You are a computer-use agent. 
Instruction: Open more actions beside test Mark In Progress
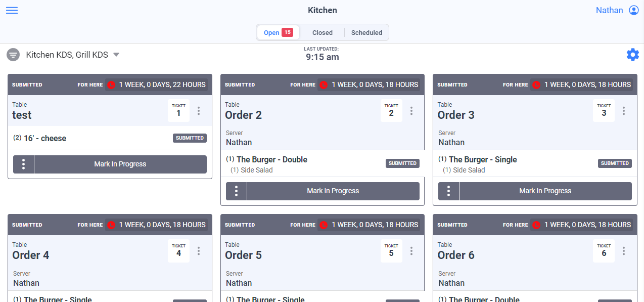23,164
